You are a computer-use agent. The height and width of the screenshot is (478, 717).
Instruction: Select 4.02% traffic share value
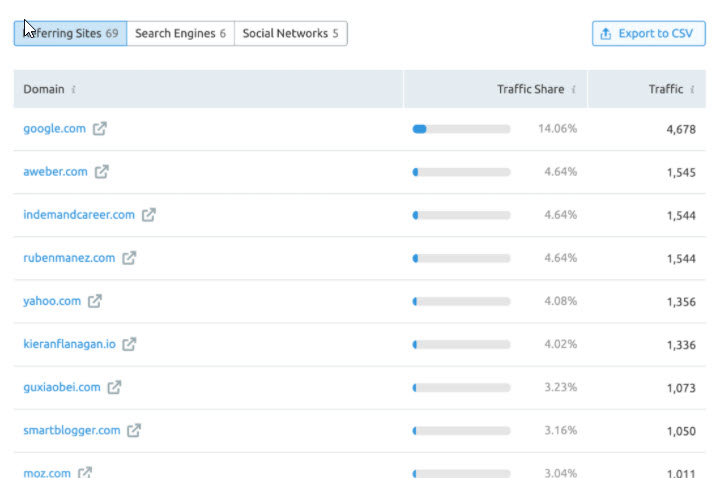(561, 344)
